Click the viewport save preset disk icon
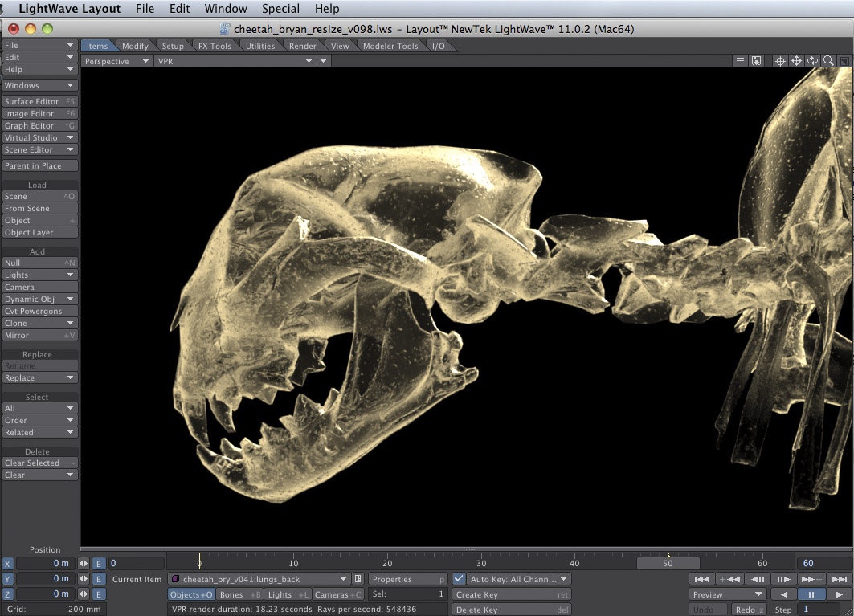 [x=756, y=61]
